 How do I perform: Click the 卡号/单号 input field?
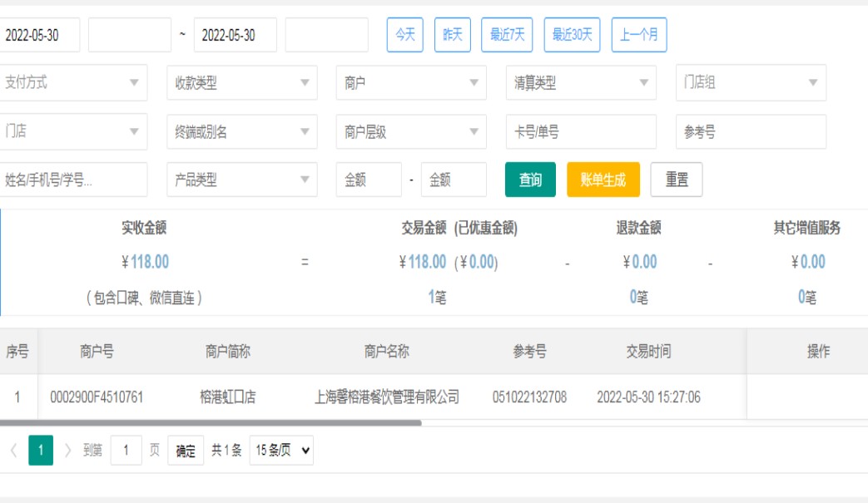581,131
